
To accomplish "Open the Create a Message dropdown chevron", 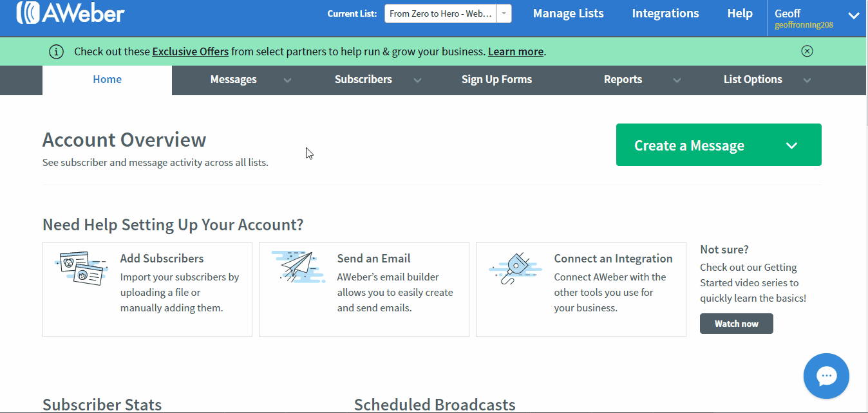I will [x=792, y=146].
